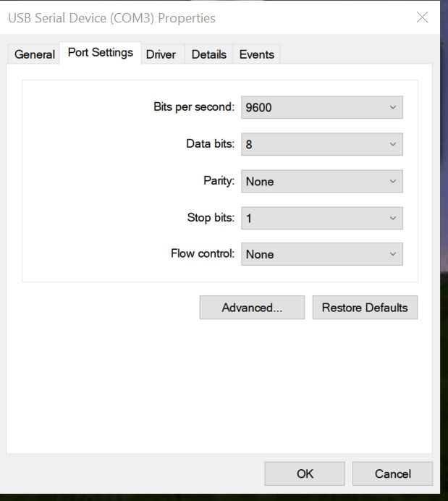Click the 'Data bits:' label

pyautogui.click(x=210, y=143)
